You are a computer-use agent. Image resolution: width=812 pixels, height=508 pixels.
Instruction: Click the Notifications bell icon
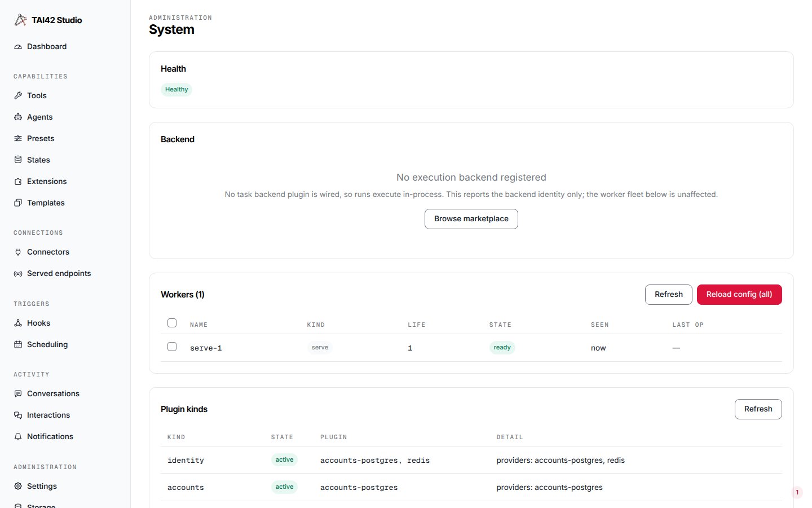point(18,437)
